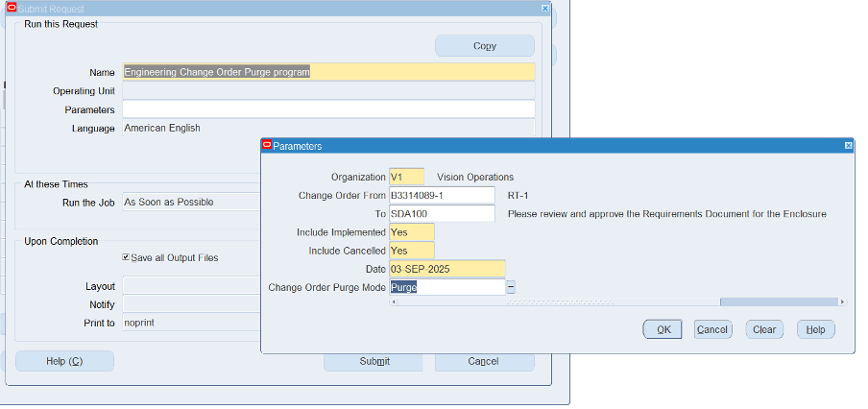Viewport: 868px width, 409px height.
Task: Click the 'Please review and approve' description text
Action: [667, 214]
